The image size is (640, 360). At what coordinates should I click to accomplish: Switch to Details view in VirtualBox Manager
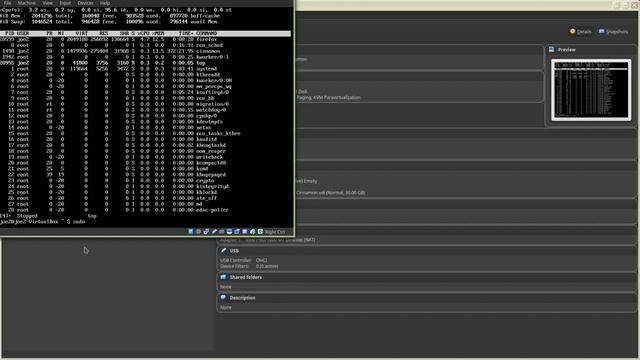pos(580,31)
